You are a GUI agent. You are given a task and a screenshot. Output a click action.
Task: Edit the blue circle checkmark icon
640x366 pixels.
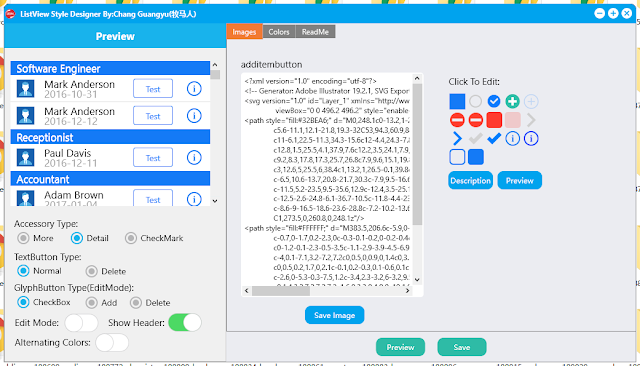click(494, 101)
